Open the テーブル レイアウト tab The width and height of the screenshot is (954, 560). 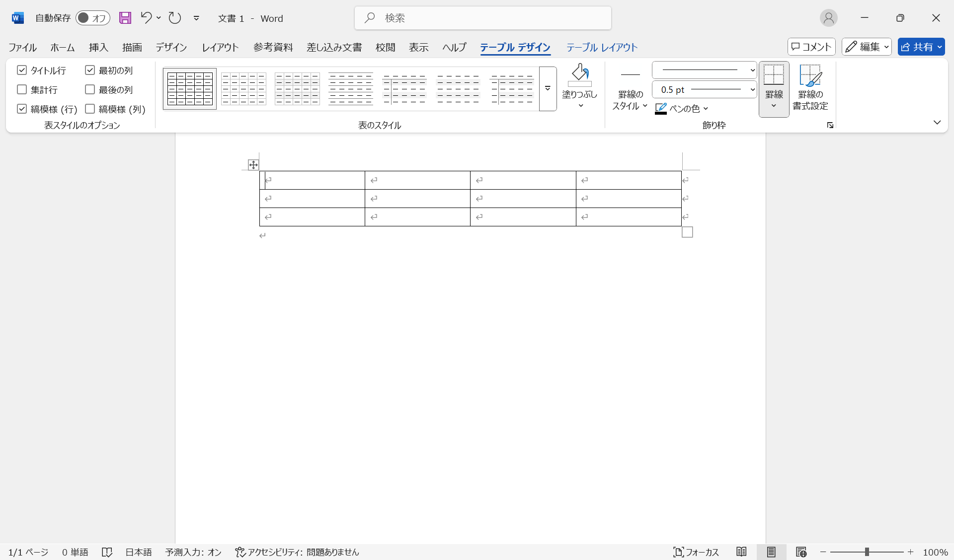pyautogui.click(x=602, y=47)
